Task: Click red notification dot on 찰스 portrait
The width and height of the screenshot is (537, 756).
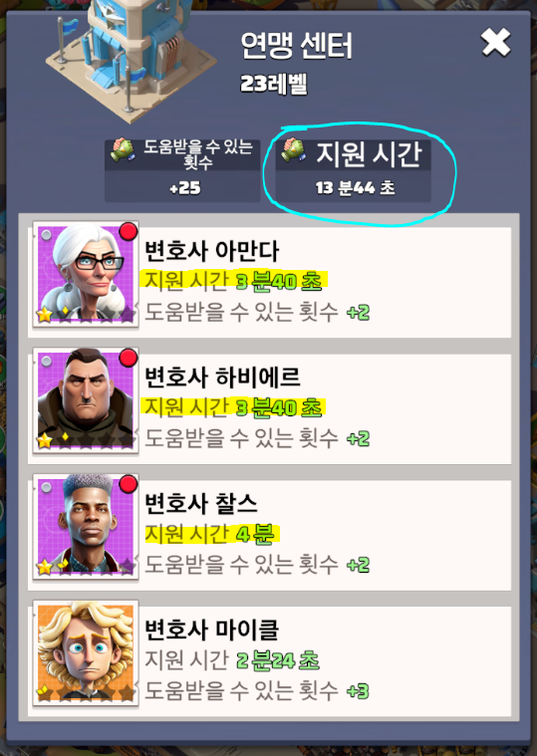Action: (128, 484)
